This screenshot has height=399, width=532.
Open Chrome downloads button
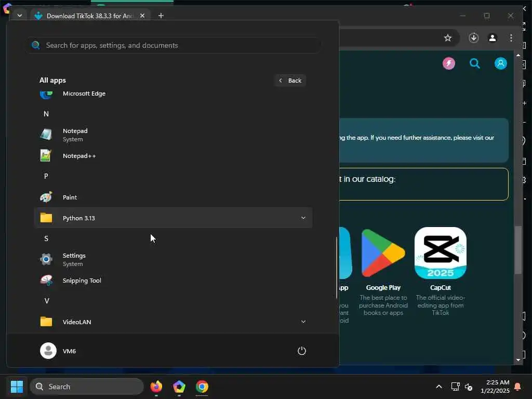click(x=474, y=37)
